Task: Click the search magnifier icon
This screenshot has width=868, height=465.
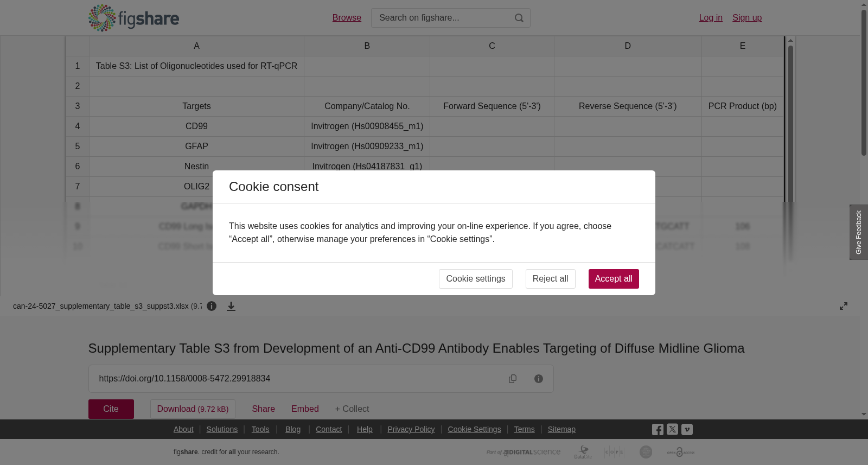Action: point(519,18)
